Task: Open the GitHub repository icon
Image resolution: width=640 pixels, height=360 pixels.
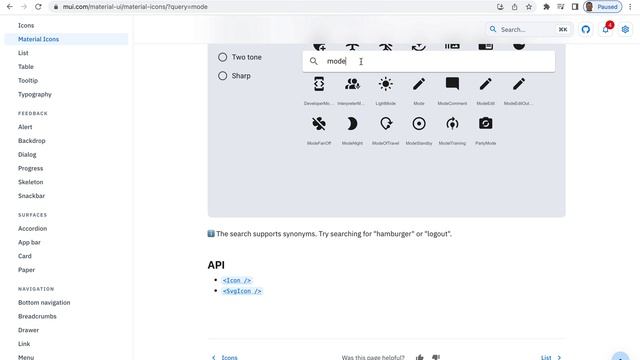Action: pos(586,29)
